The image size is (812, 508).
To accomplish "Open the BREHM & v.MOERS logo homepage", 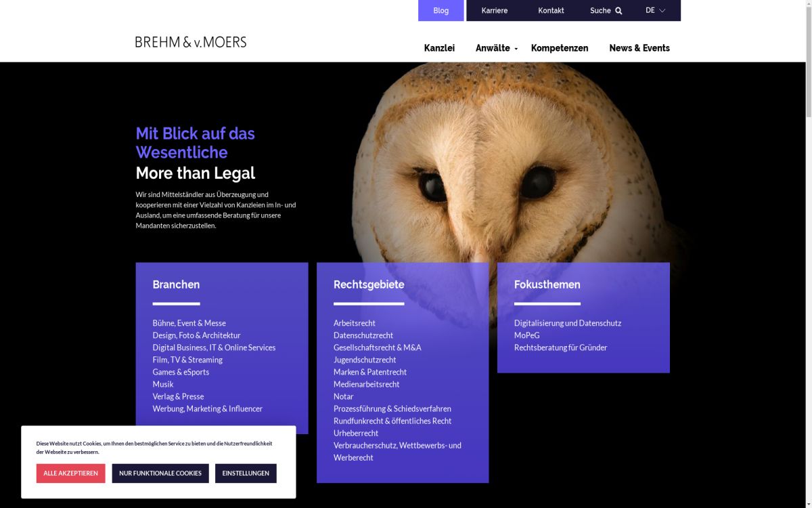I will click(191, 42).
